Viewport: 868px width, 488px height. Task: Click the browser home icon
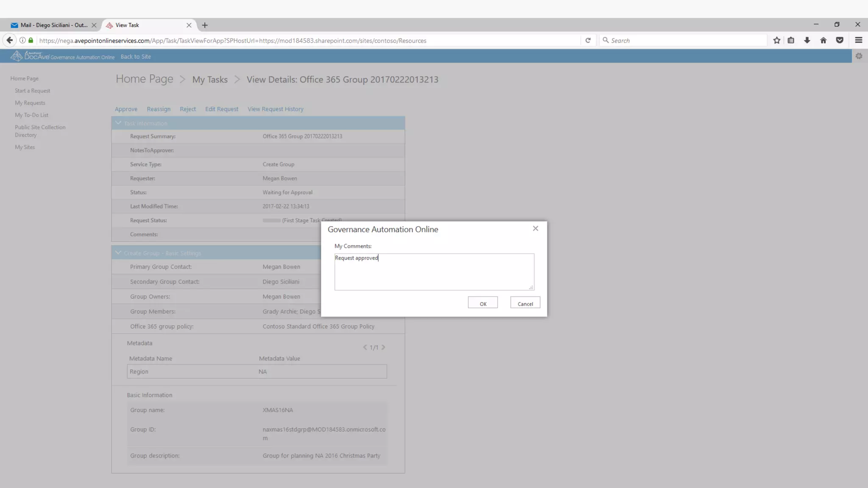click(x=823, y=40)
